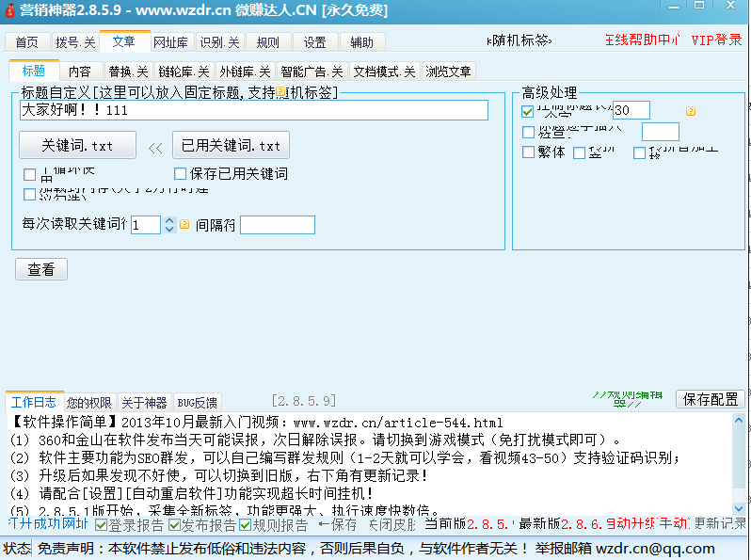Toggle the checkbox below 关键词.txt button

(30, 174)
